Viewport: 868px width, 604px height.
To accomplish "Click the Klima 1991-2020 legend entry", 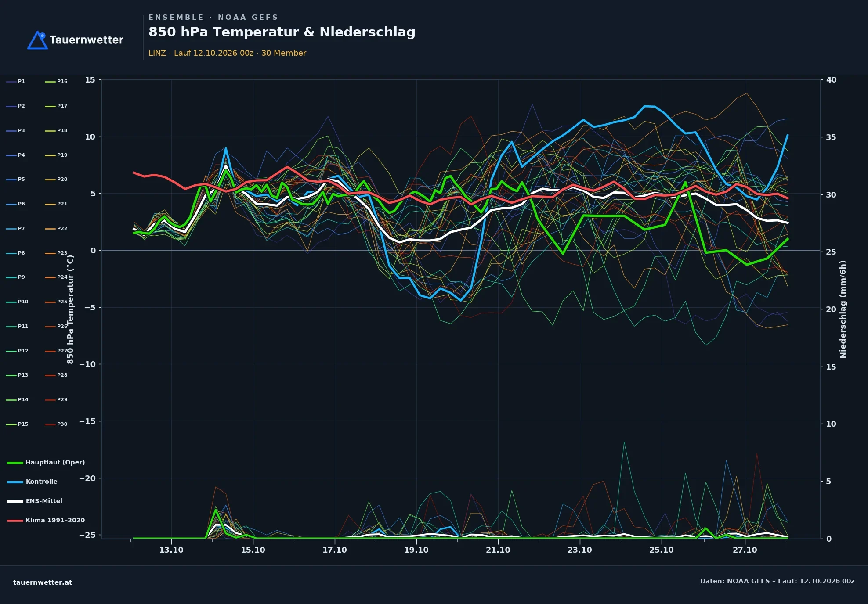I will pos(46,520).
